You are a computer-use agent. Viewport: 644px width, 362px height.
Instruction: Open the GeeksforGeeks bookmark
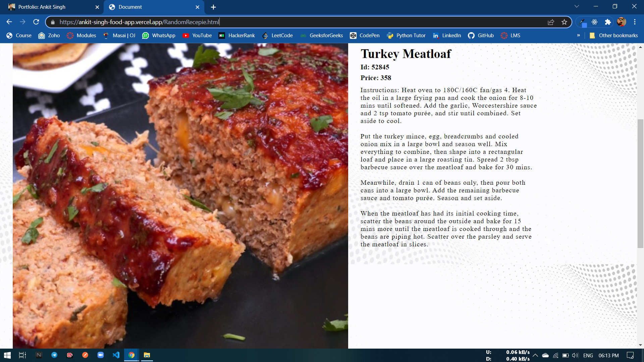[321, 36]
